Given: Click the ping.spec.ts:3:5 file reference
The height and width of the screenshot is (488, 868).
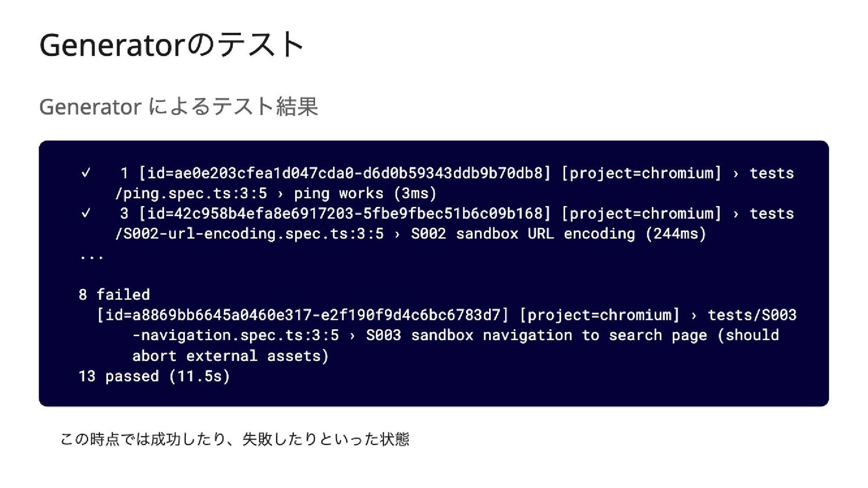Looking at the screenshot, I should point(191,193).
